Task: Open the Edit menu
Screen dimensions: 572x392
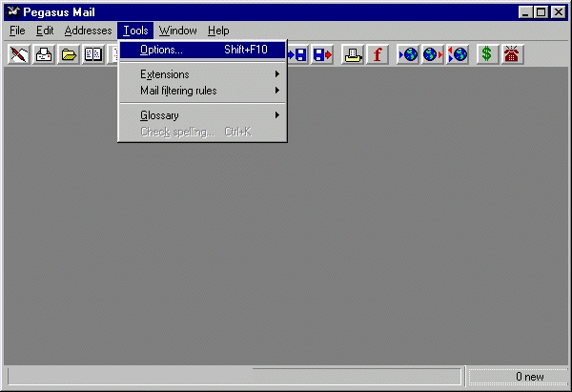Action: click(45, 31)
